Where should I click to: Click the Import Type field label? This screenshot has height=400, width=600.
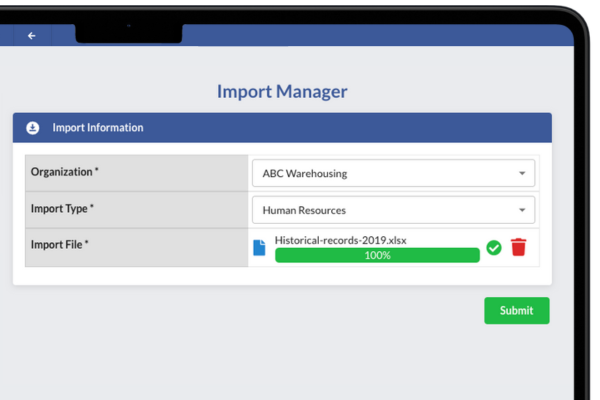click(63, 209)
